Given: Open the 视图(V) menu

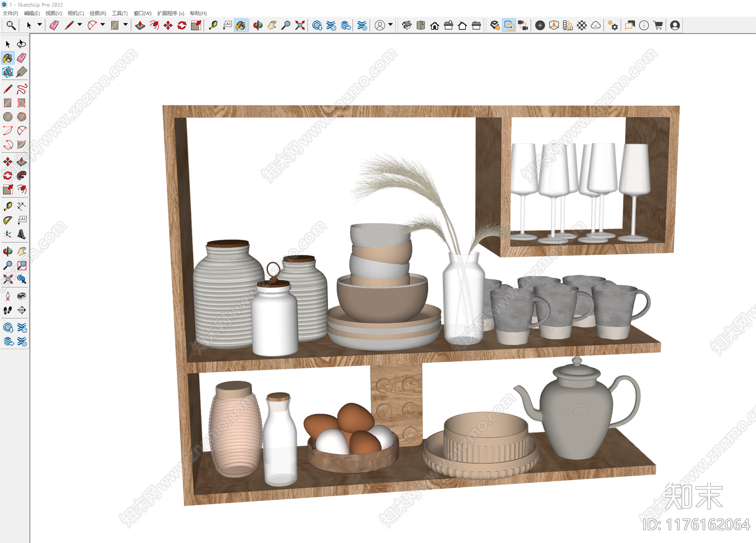Looking at the screenshot, I should (53, 13).
